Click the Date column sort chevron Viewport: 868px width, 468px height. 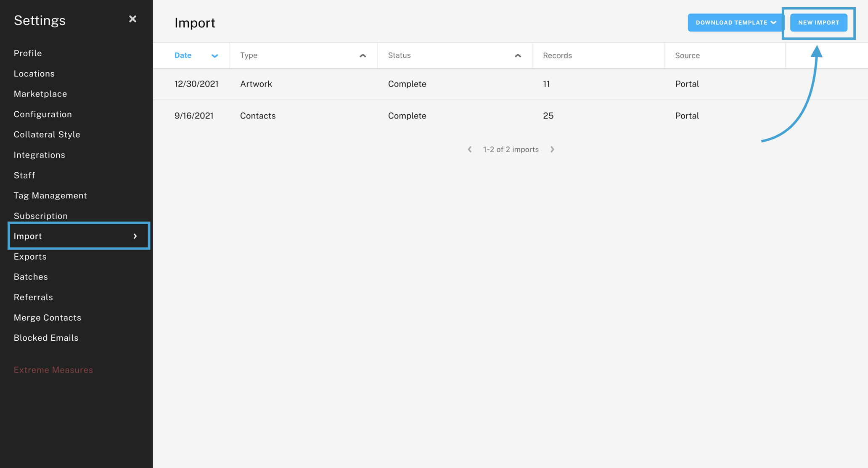tap(215, 55)
